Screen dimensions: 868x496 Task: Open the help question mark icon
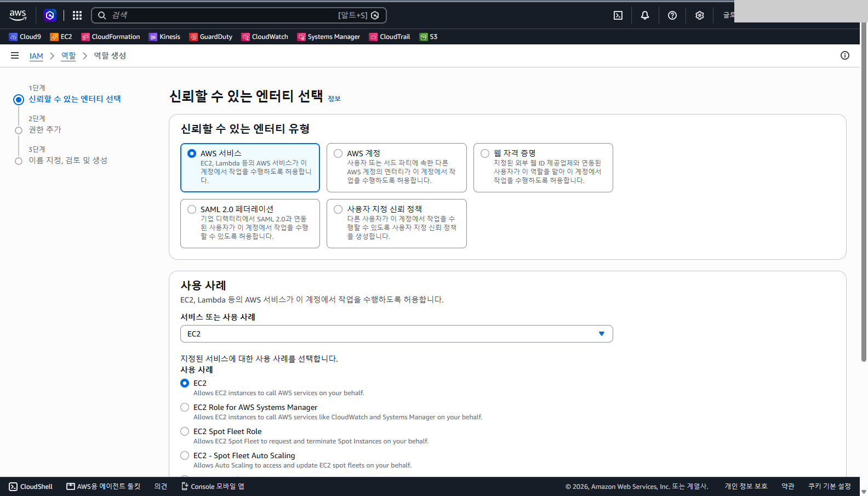[672, 15]
